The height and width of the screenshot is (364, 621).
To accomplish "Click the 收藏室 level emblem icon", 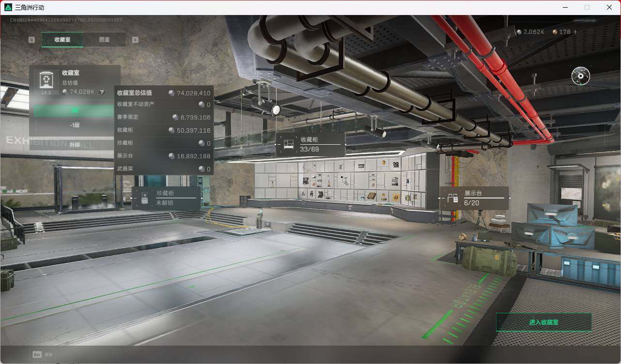I will click(x=46, y=80).
